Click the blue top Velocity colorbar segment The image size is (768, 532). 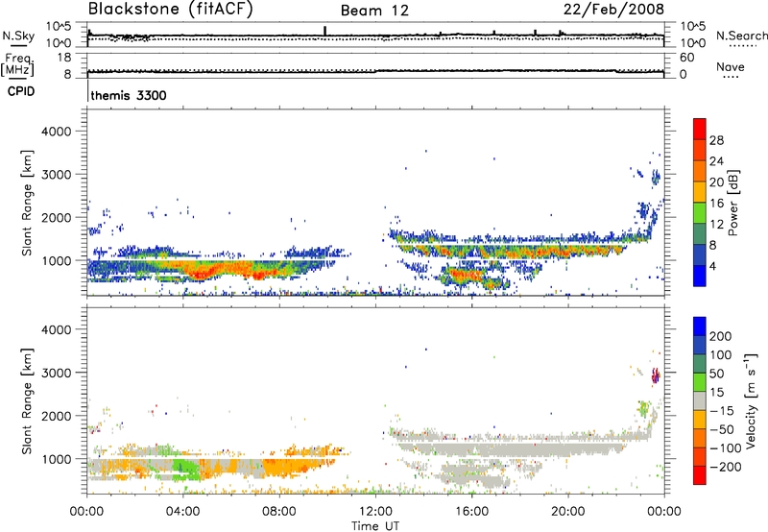(700, 326)
